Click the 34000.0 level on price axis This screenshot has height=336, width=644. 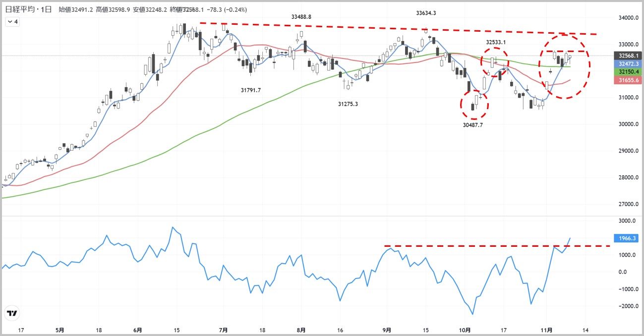627,18
